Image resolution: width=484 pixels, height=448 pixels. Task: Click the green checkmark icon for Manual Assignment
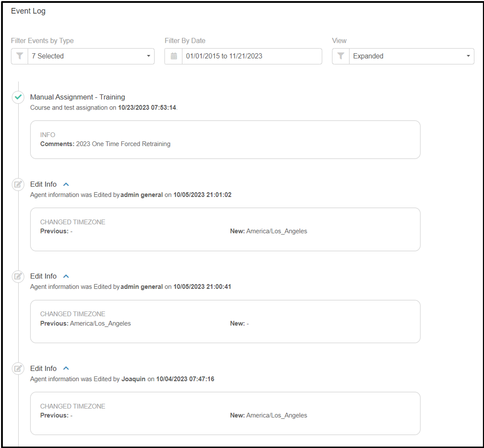(18, 97)
